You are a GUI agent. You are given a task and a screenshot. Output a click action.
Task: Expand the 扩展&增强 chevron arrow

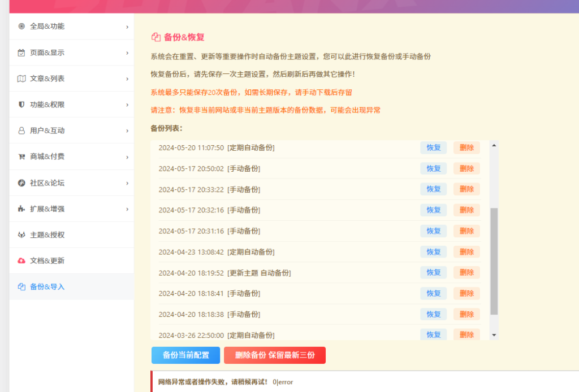pos(127,209)
